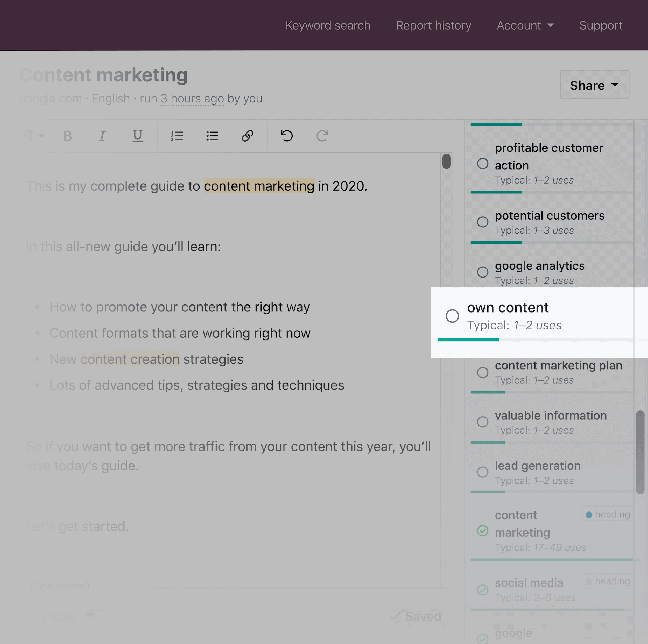Click 'Typical: 17–49 uses' text
Viewport: 648px width, 644px height.
pyautogui.click(x=540, y=547)
